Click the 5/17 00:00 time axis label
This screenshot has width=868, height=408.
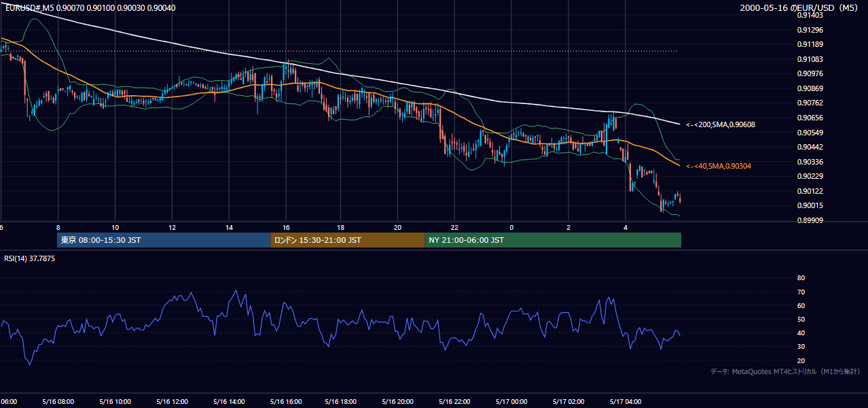pos(513,402)
